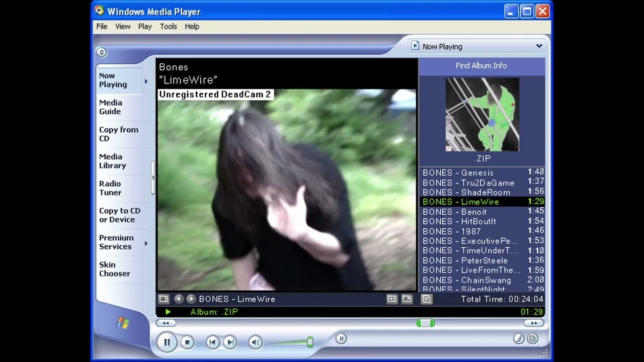Select BONES - HitBoutIt track
The height and width of the screenshot is (362, 644).
[482, 221]
